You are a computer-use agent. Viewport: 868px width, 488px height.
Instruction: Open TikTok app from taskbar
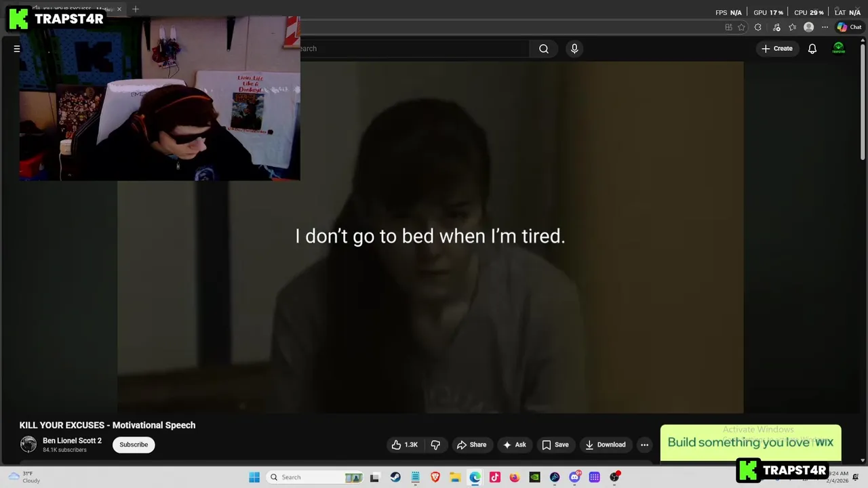point(494,477)
